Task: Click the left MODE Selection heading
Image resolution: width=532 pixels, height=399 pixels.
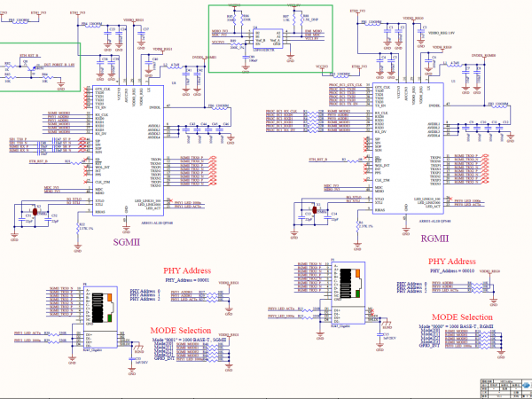Action: 180,331
